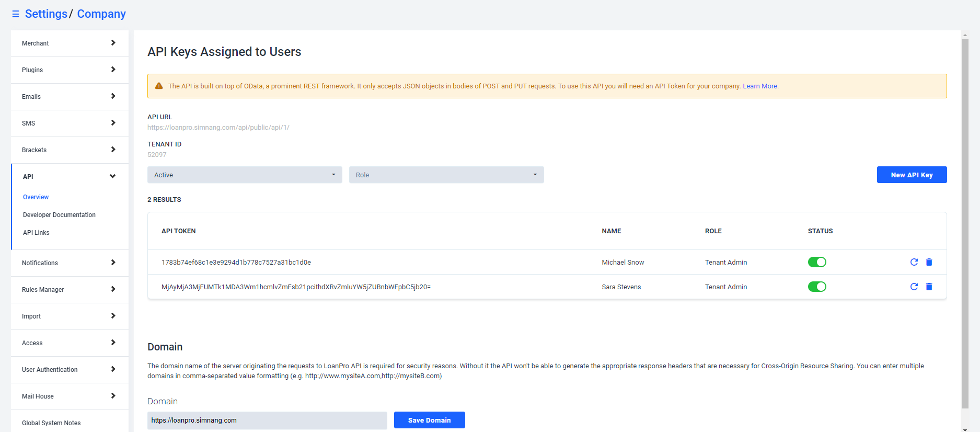
Task: Expand the Merchant section
Action: 70,43
